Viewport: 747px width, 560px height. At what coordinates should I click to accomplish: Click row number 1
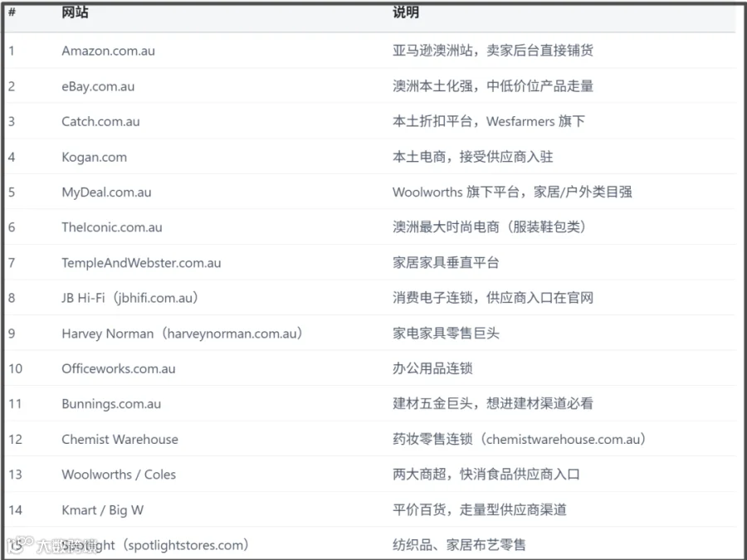[x=12, y=51]
